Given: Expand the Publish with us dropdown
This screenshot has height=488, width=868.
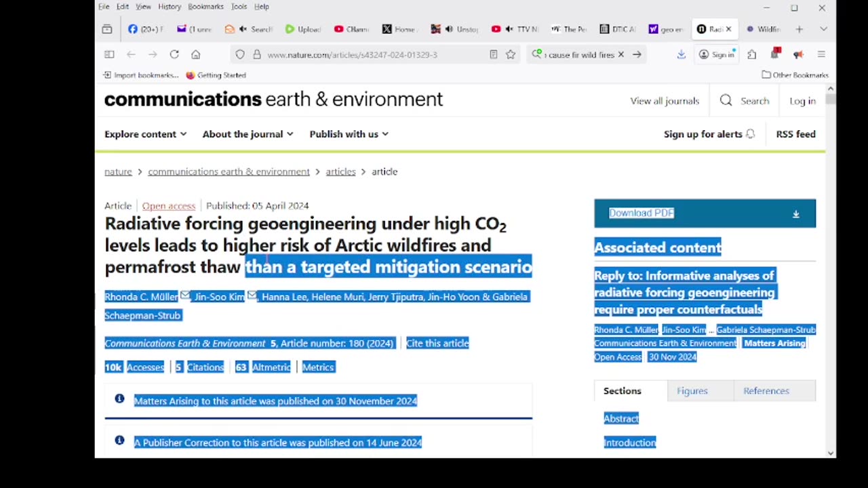Looking at the screenshot, I should coord(349,134).
